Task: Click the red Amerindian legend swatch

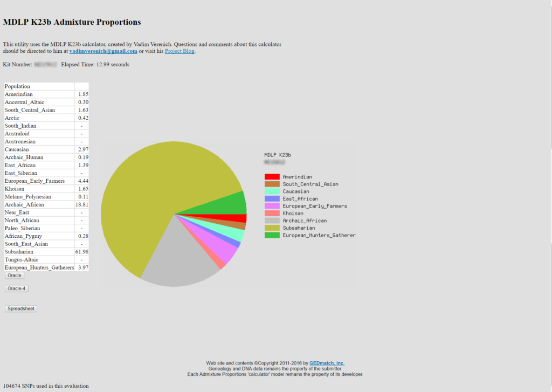Action: [273, 176]
